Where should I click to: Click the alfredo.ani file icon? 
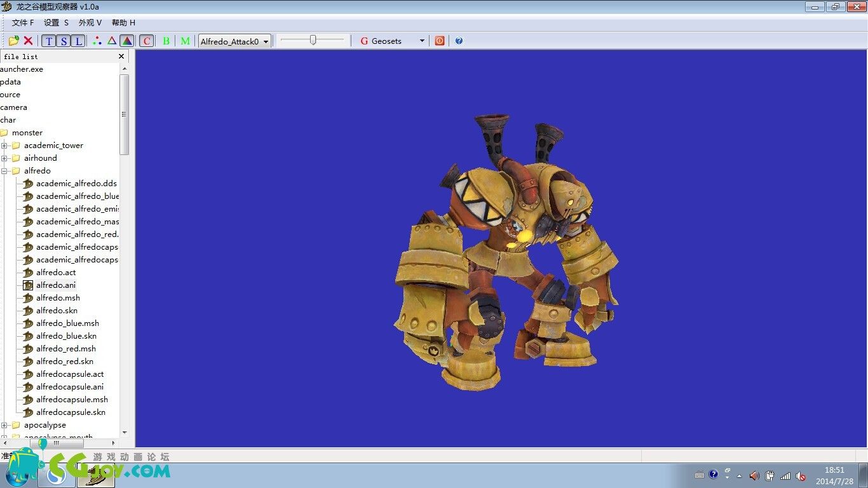(x=28, y=285)
